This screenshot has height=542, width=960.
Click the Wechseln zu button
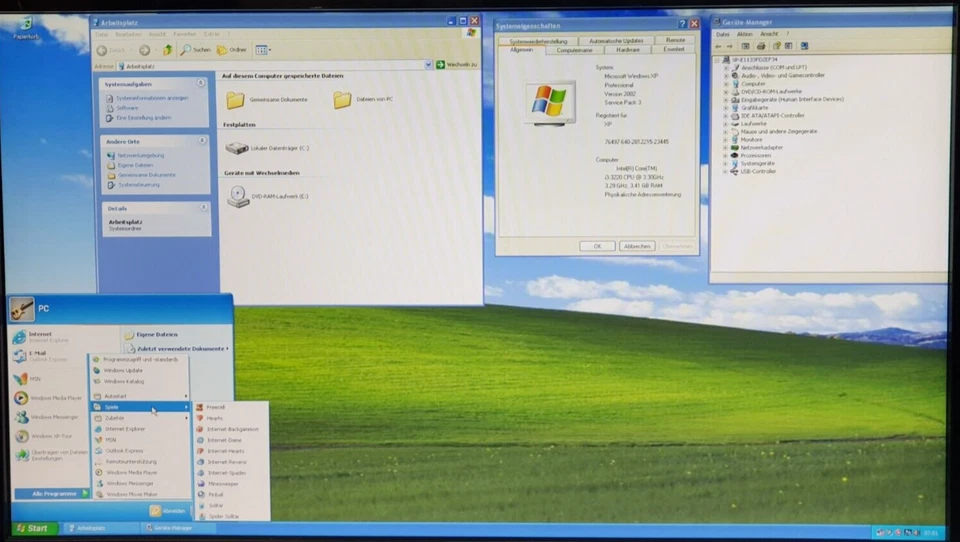tap(457, 64)
